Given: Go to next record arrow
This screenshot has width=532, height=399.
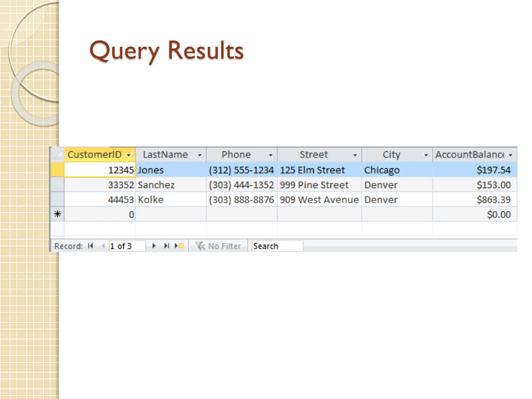Looking at the screenshot, I should [x=154, y=246].
